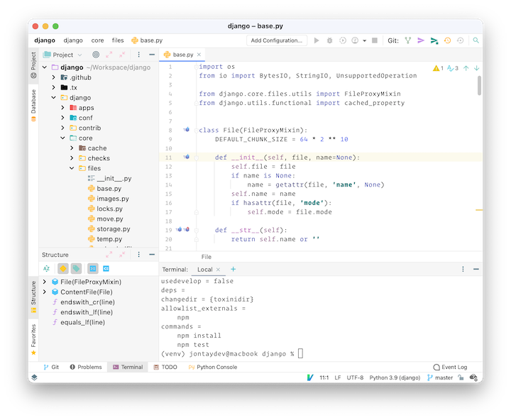
Task: Open Git history clock icon
Action: pos(447,40)
